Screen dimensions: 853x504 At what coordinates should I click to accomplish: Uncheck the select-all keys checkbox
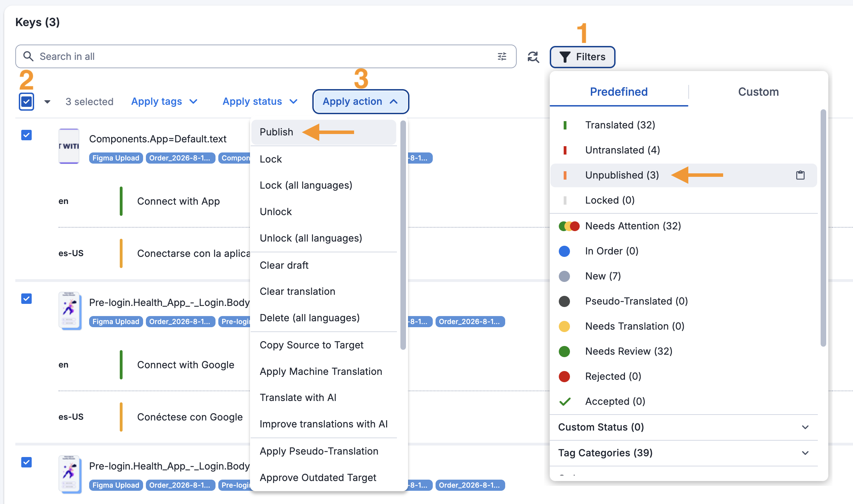click(26, 102)
